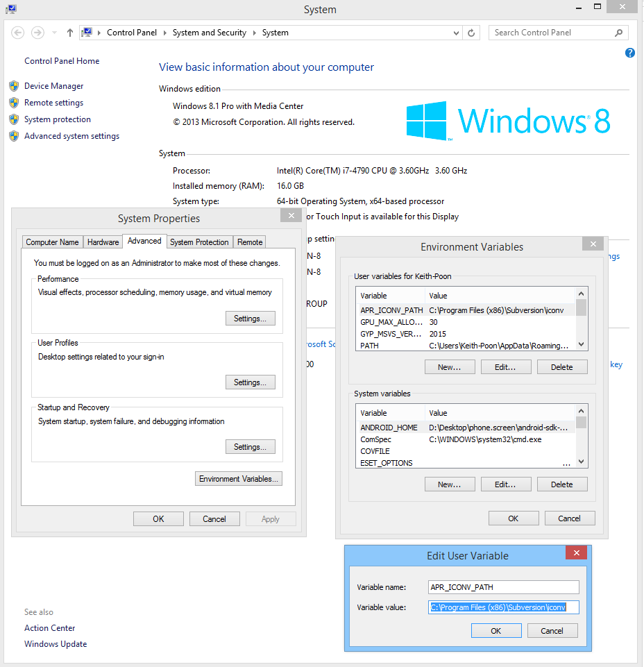Click OK in Edit User Variable
This screenshot has width=644, height=667.
pyautogui.click(x=496, y=631)
